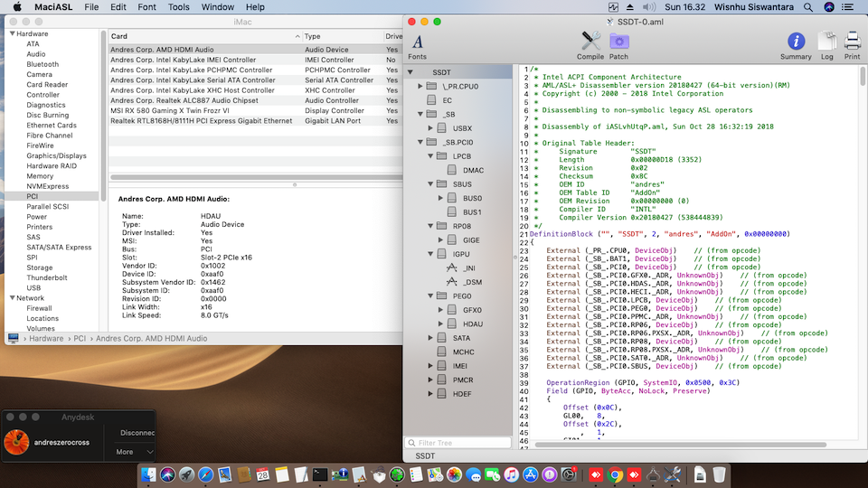This screenshot has height=488, width=868.
Task: Collapse the _SB.PCI0 tree node
Action: pyautogui.click(x=420, y=142)
